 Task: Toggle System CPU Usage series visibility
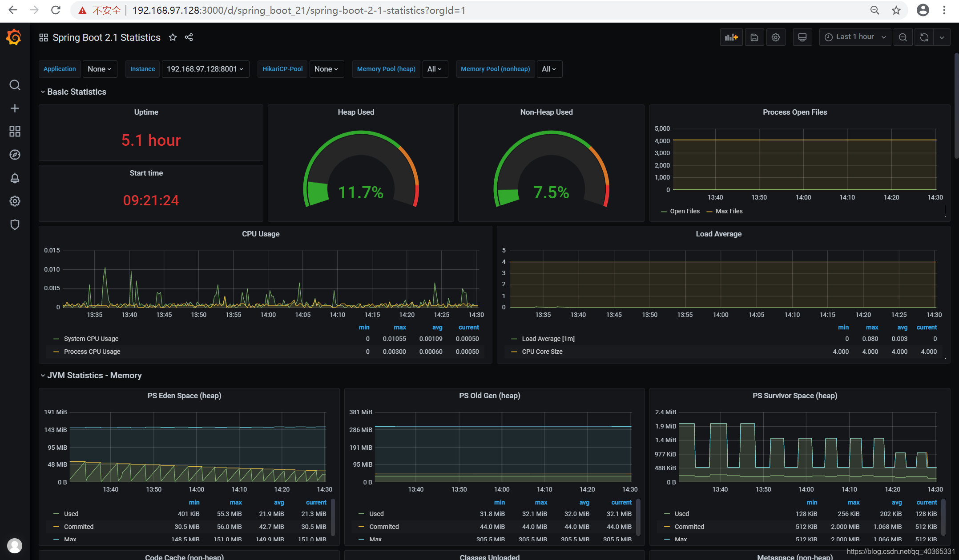click(91, 339)
